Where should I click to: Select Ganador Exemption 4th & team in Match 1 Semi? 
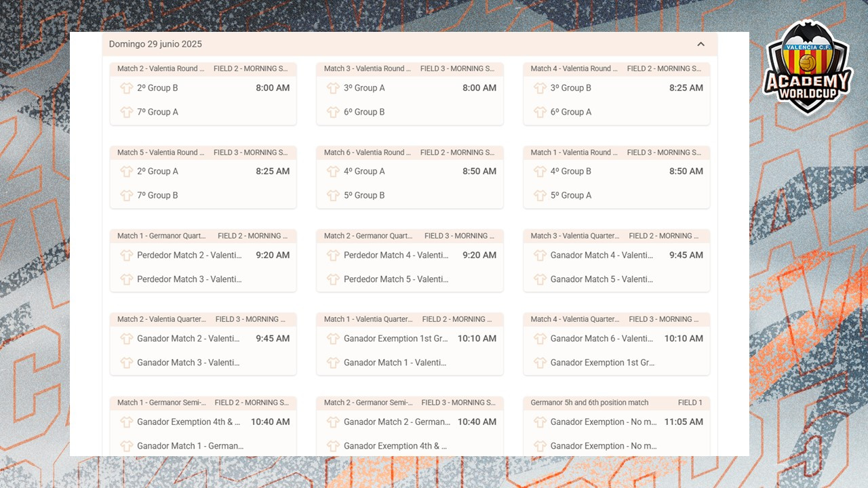pos(189,422)
